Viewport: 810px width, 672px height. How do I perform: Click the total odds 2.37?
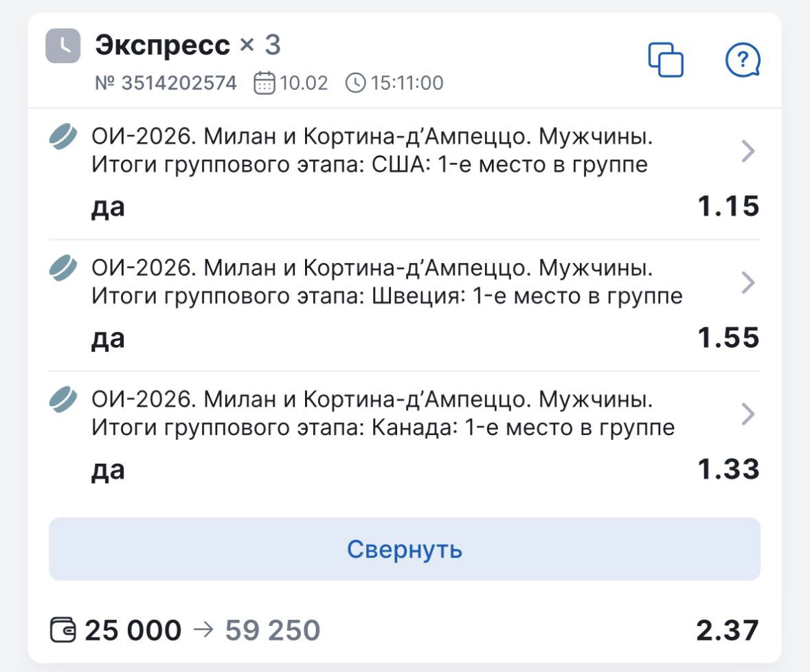[727, 630]
